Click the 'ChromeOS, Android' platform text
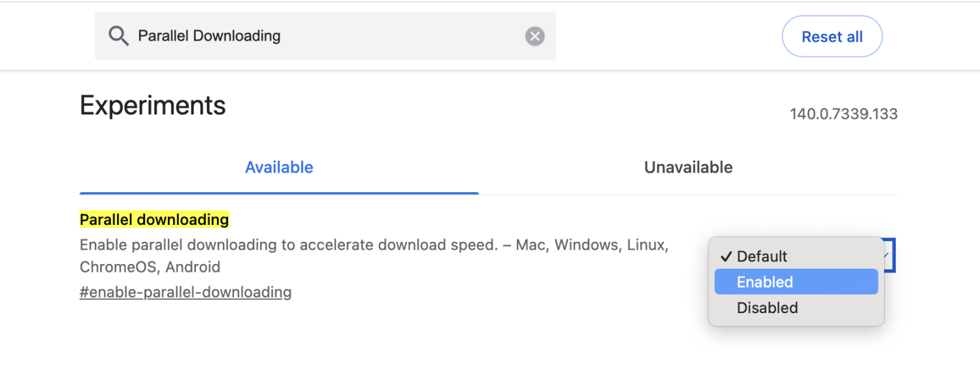980x368 pixels. tap(150, 267)
